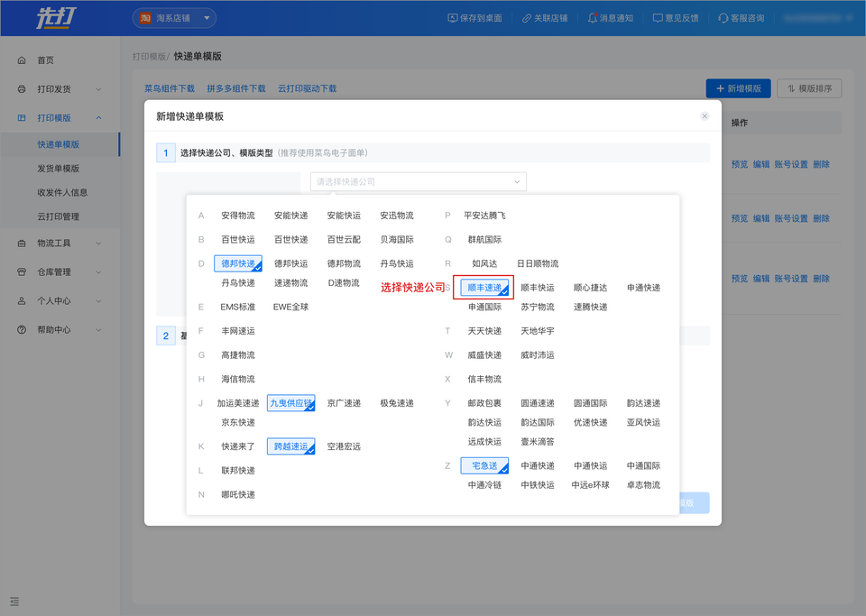The height and width of the screenshot is (616, 866).
Task: Choose 中通快递 from the courier list
Action: pyautogui.click(x=538, y=466)
